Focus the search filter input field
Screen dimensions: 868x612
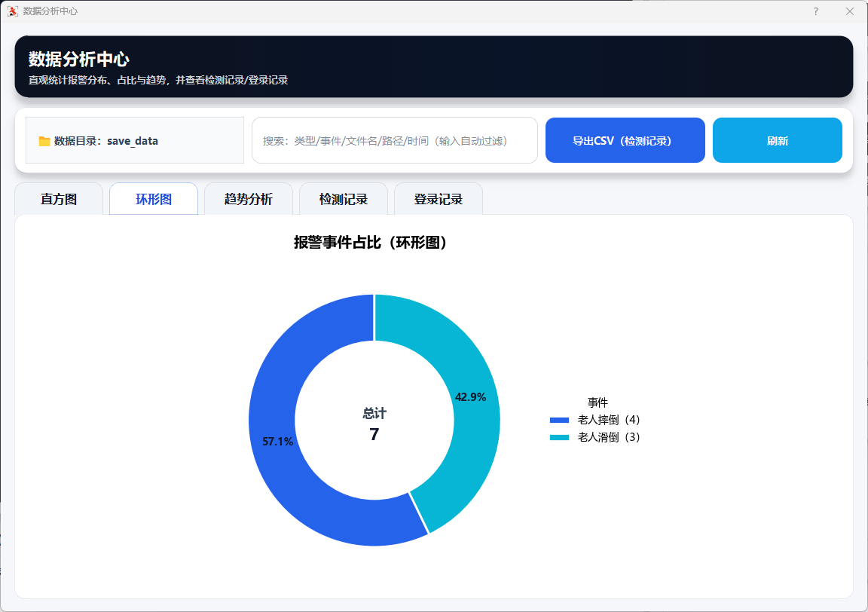point(394,141)
